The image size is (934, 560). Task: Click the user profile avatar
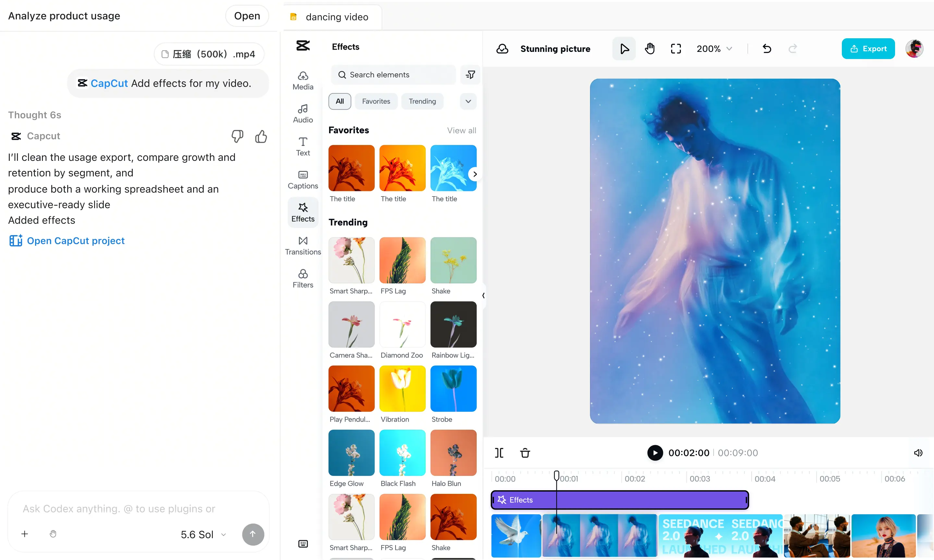click(x=914, y=49)
